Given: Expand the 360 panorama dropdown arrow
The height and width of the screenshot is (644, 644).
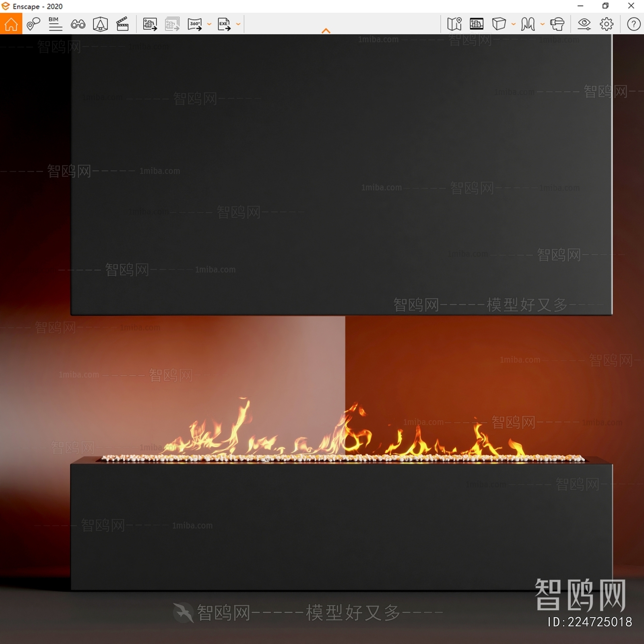Looking at the screenshot, I should pyautogui.click(x=209, y=24).
